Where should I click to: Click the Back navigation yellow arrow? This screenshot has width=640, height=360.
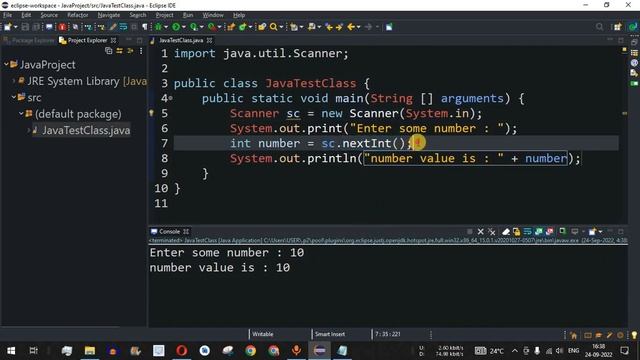351,27
